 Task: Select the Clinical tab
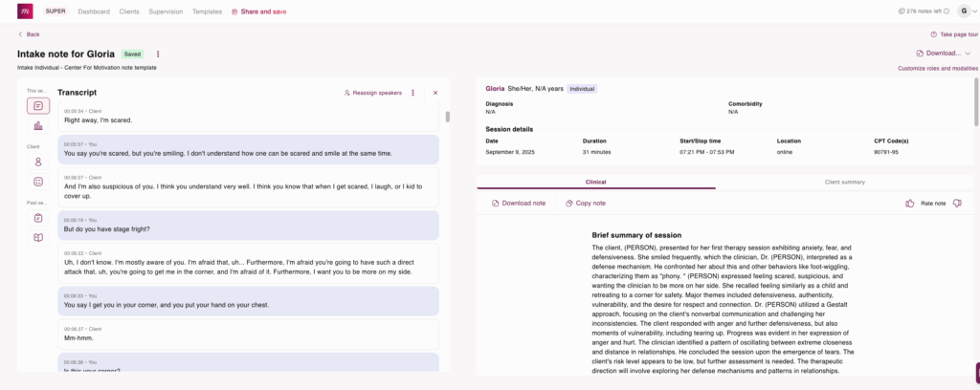(x=595, y=181)
